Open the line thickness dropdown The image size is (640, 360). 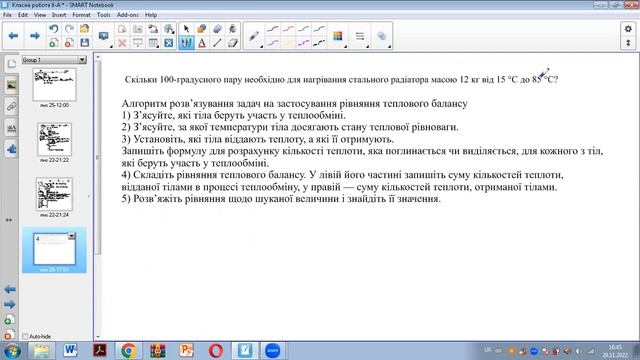[x=360, y=36]
